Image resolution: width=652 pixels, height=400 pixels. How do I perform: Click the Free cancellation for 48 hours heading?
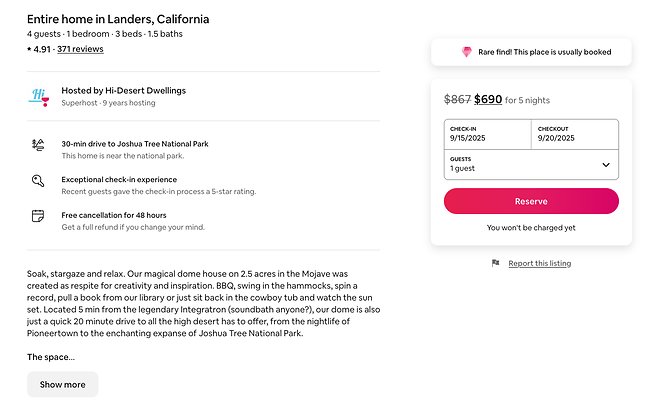click(113, 215)
